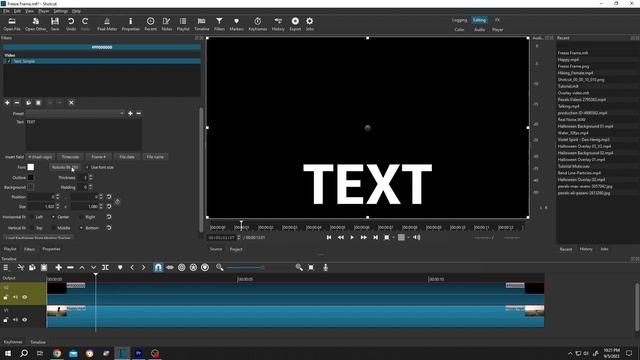Open the font chooser button
Viewport: 640px width, 360px height.
(65, 167)
